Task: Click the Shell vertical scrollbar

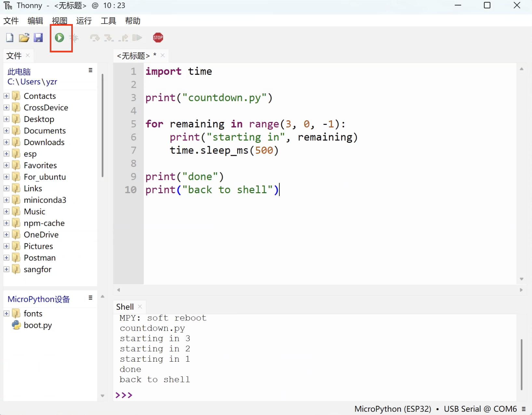Action: 521,364
